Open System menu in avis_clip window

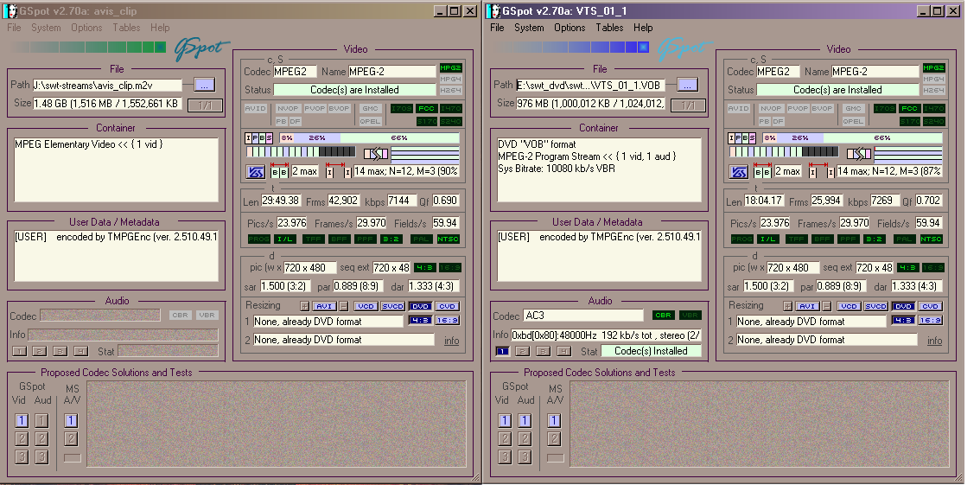(47, 28)
